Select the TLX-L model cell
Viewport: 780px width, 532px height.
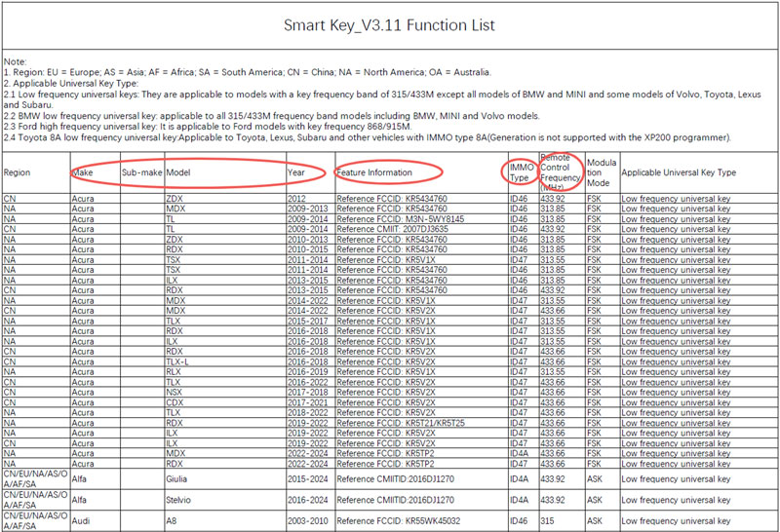[179, 361]
